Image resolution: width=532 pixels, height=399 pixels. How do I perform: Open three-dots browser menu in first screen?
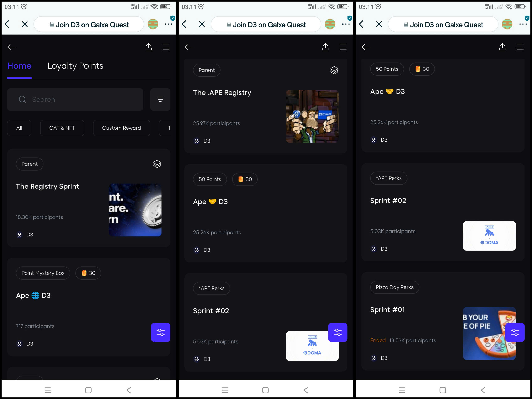[x=169, y=24]
